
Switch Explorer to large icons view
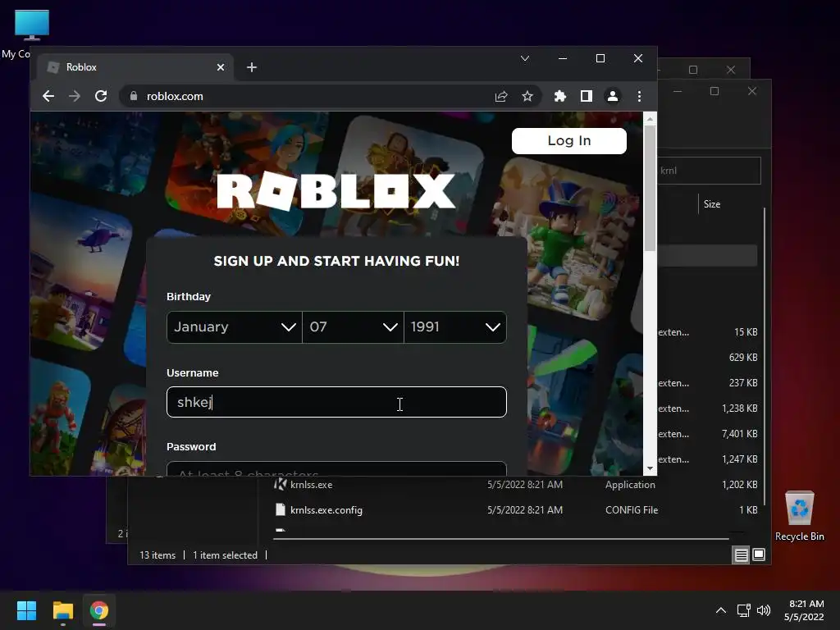(759, 555)
